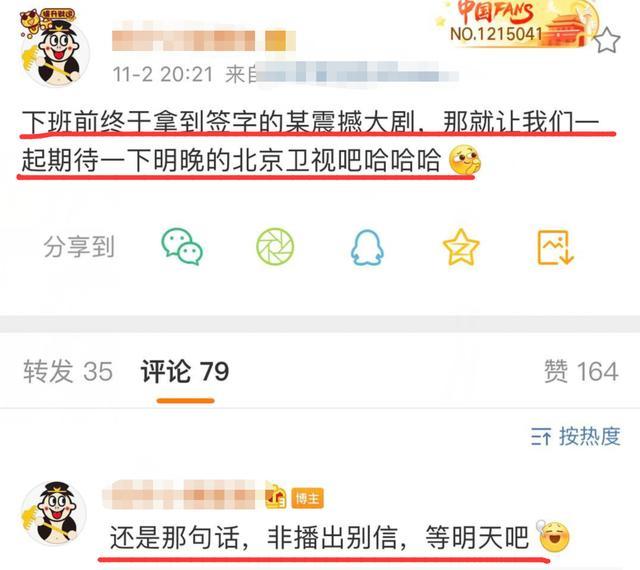Share post to WeChat
This screenshot has width=640, height=570.
(182, 246)
